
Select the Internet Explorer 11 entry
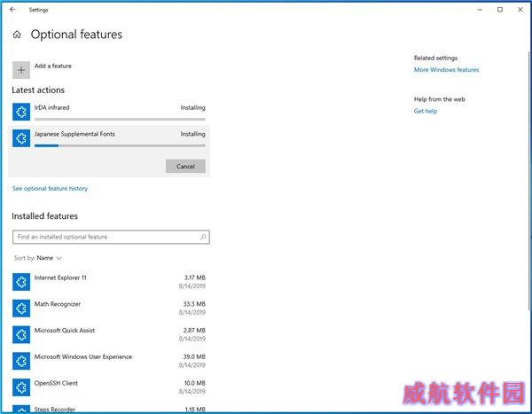109,282
